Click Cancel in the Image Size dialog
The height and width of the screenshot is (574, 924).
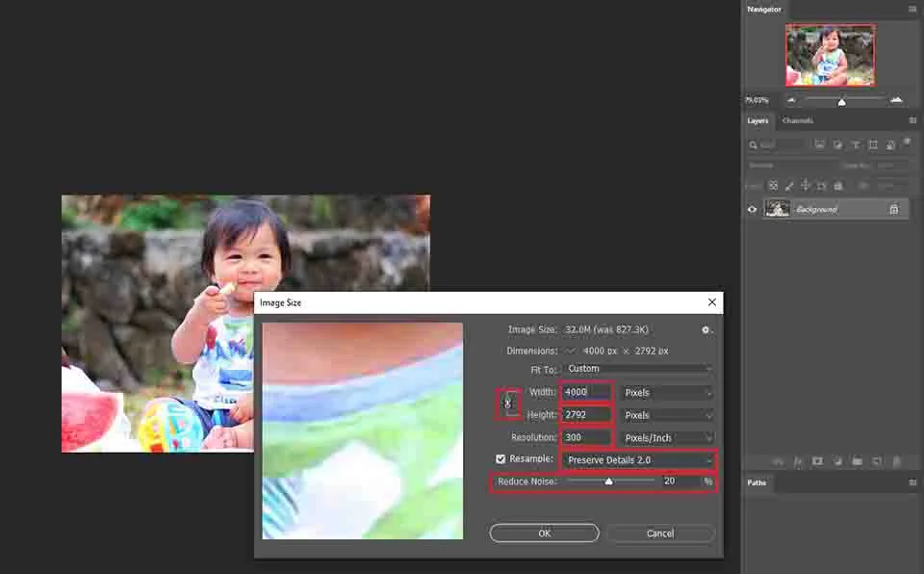pos(660,534)
